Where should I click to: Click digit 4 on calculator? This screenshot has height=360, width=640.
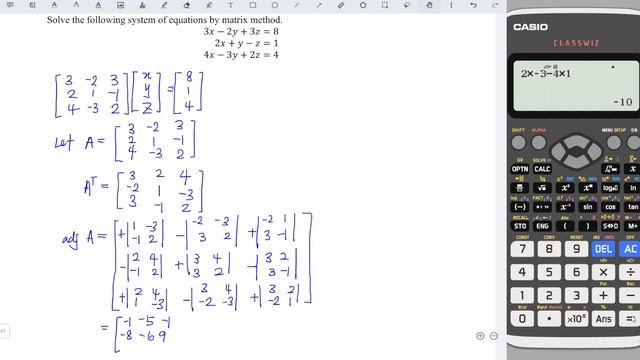pos(522,272)
